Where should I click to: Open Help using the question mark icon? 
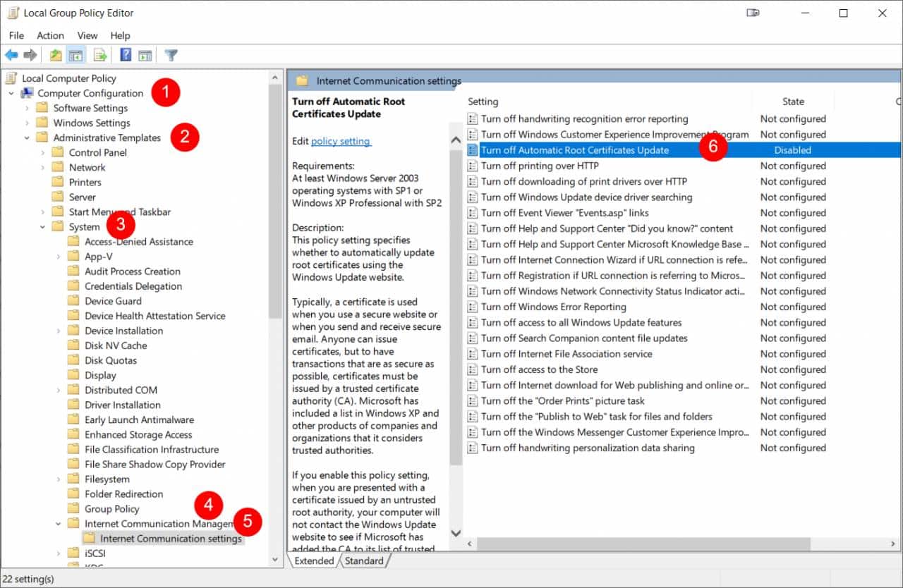pyautogui.click(x=125, y=55)
